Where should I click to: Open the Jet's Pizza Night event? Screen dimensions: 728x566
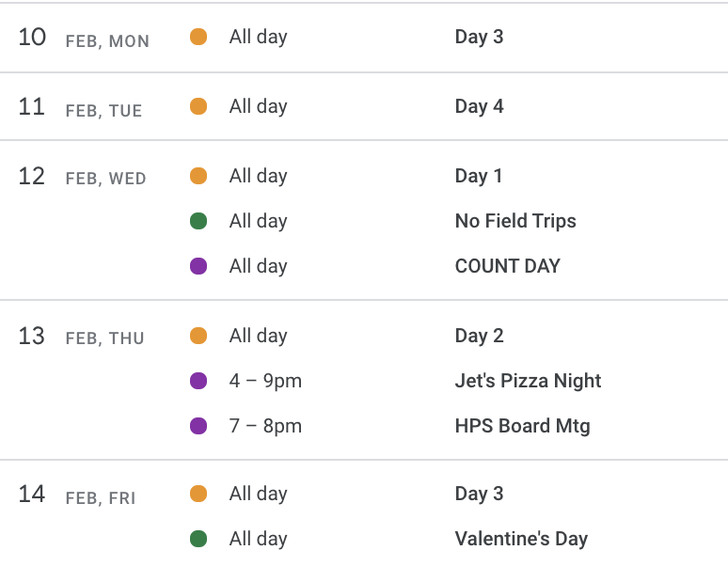(528, 381)
